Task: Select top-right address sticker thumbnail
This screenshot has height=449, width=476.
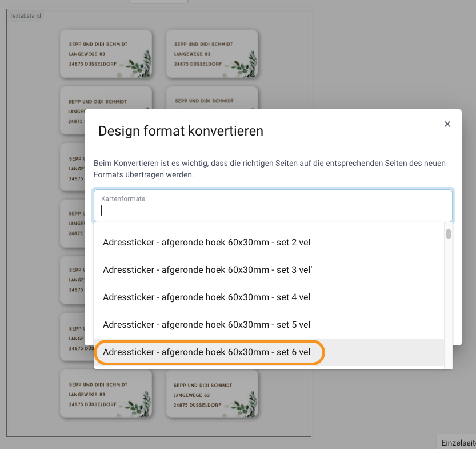Action: click(x=212, y=54)
